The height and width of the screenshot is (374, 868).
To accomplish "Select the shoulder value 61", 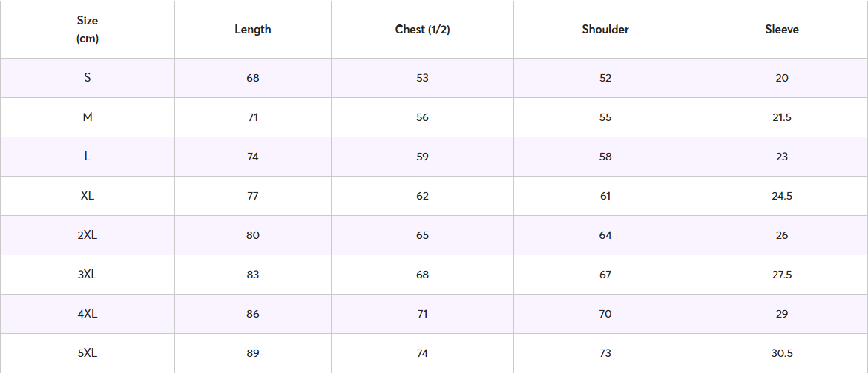I will [x=605, y=196].
